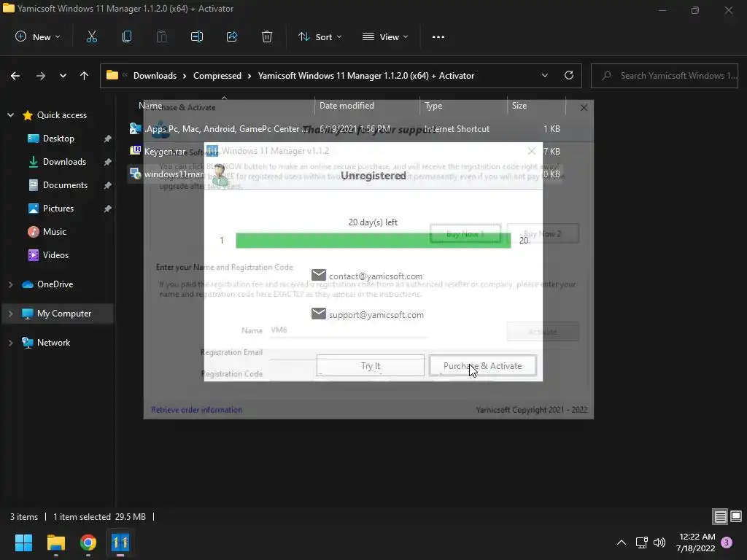747x560 pixels.
Task: Open the notification badge showing 3
Action: coord(727,542)
